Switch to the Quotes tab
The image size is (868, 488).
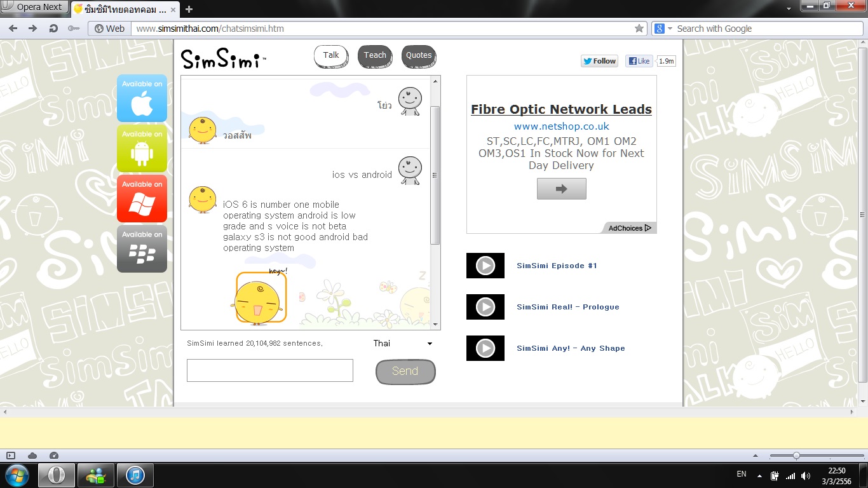419,56
